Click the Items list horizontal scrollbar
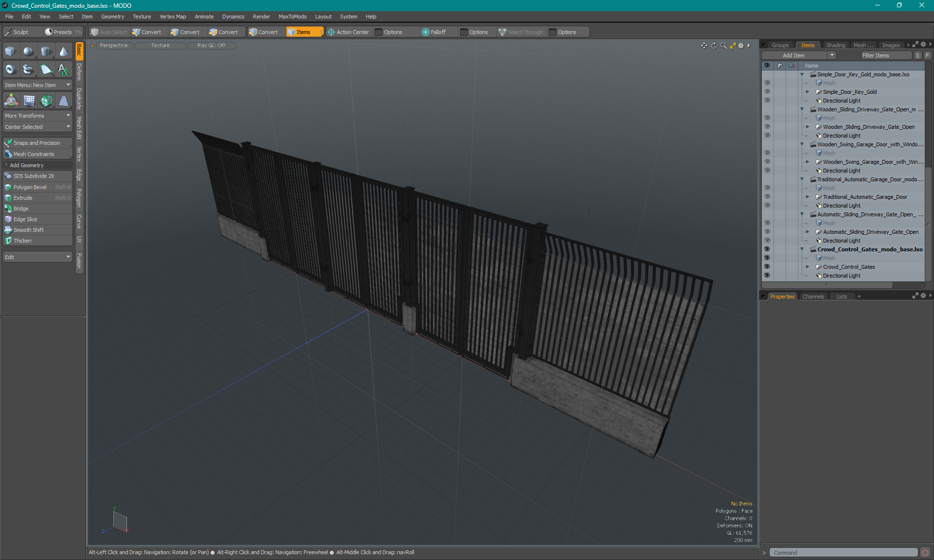This screenshot has width=934, height=560. pyautogui.click(x=827, y=285)
